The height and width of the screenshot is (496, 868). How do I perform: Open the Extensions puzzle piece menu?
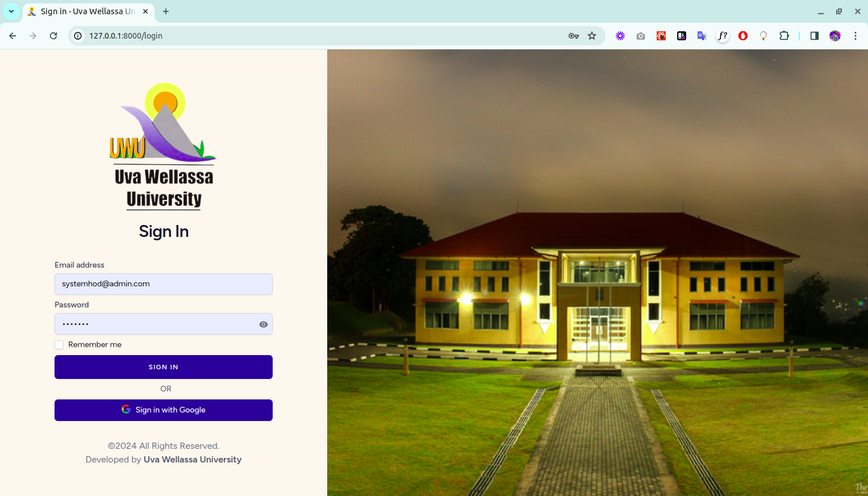click(x=784, y=36)
